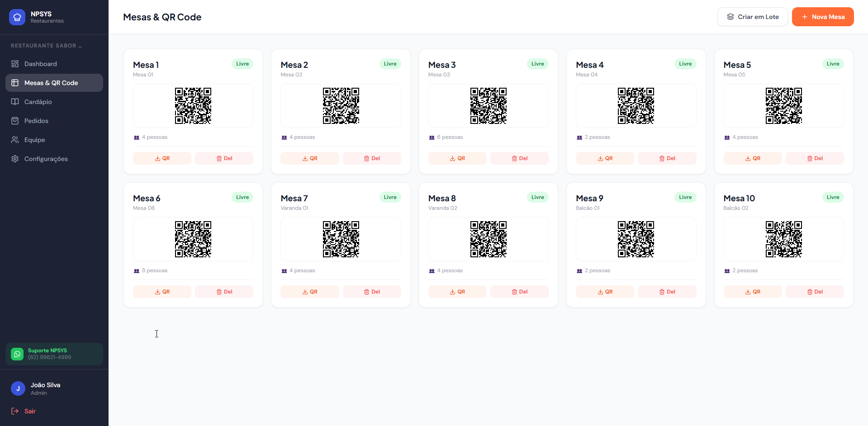Delete Mesa 1
Screen dimensions: 868x426
(224, 158)
